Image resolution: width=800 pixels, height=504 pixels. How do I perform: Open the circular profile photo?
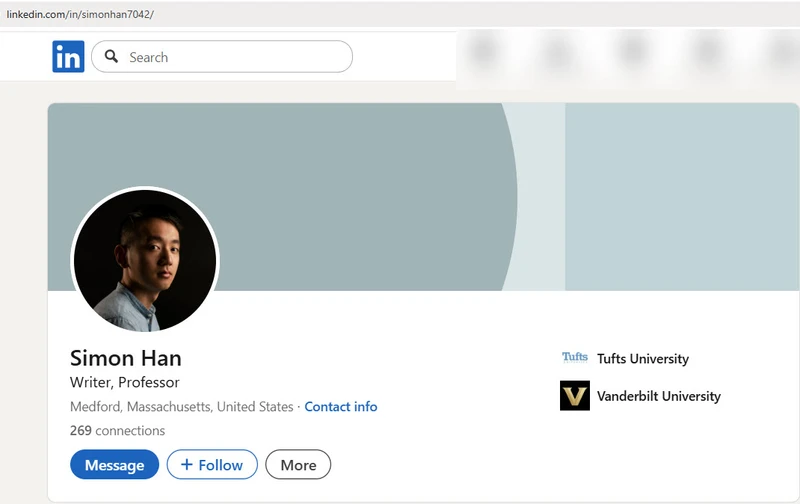tap(145, 261)
